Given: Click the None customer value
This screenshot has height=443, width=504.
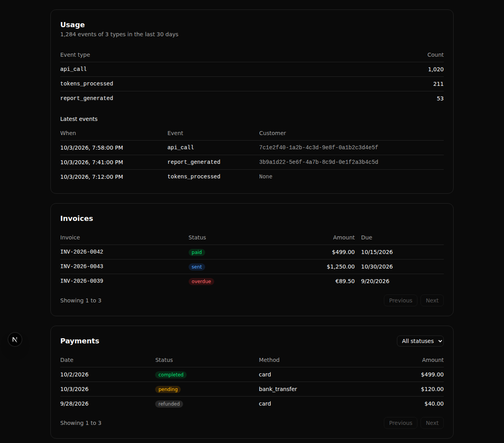Looking at the screenshot, I should [266, 177].
